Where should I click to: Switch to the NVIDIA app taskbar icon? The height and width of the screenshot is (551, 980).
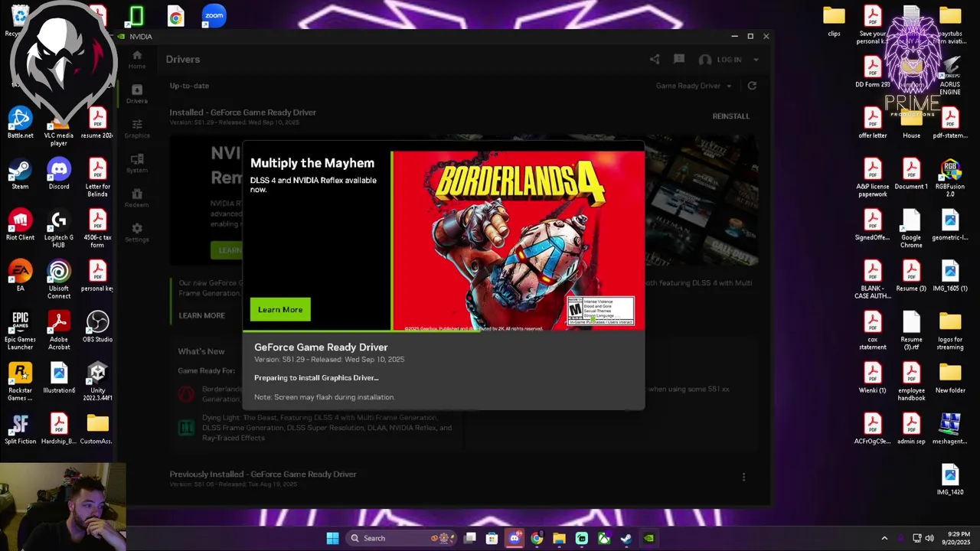(648, 538)
